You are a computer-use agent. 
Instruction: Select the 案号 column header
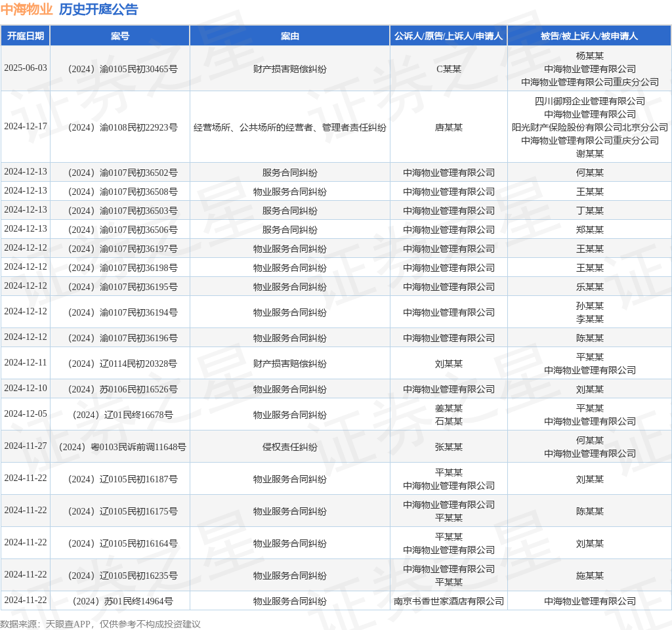click(x=120, y=36)
